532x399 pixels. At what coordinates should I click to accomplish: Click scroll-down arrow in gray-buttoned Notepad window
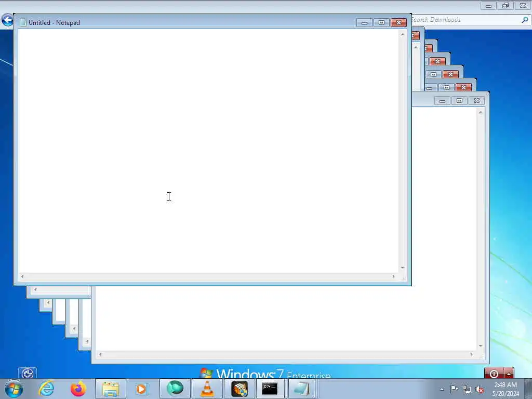point(481,345)
